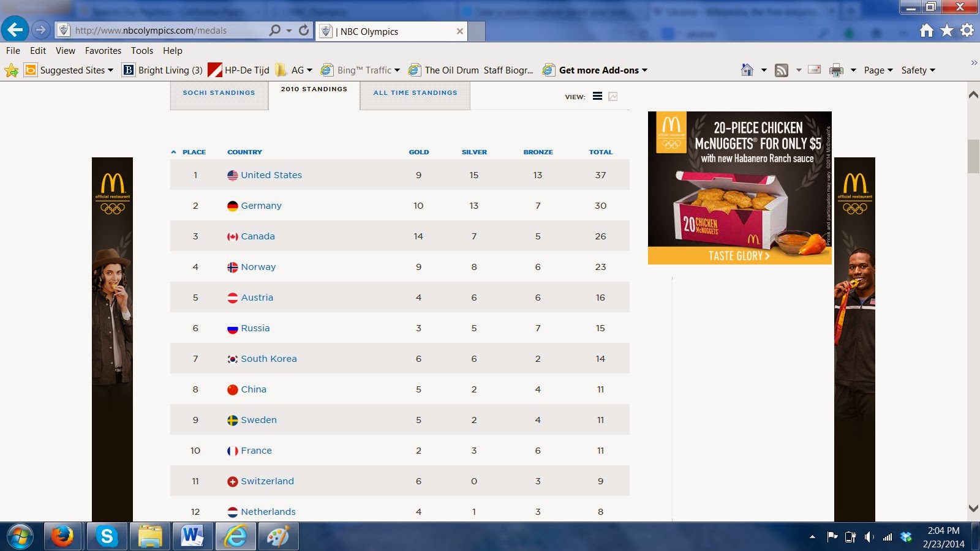Switch to the Sochi Standings tab
Screen dimensions: 980x551
[219, 96]
